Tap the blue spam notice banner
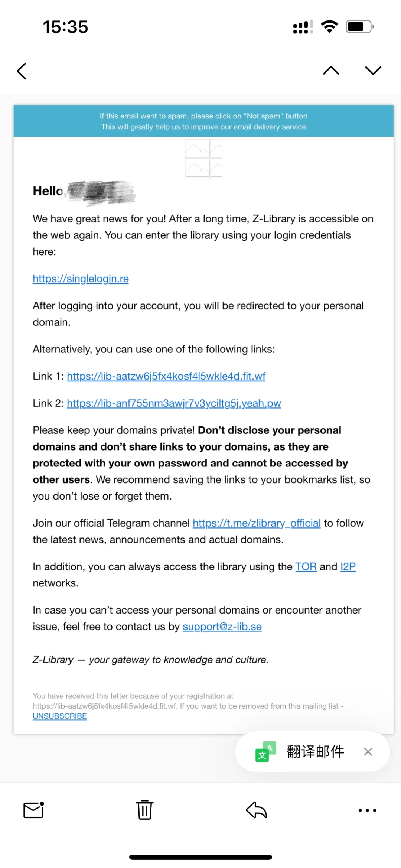 pyautogui.click(x=203, y=121)
